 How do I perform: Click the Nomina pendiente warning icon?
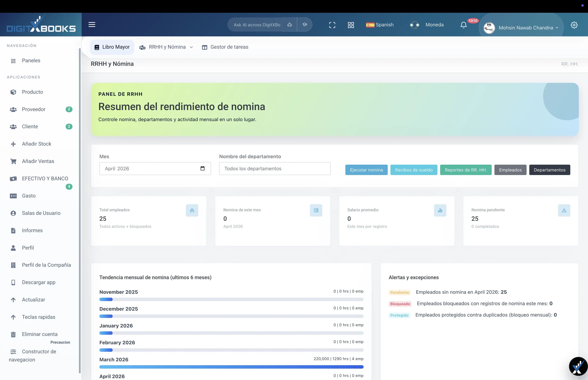pyautogui.click(x=564, y=210)
